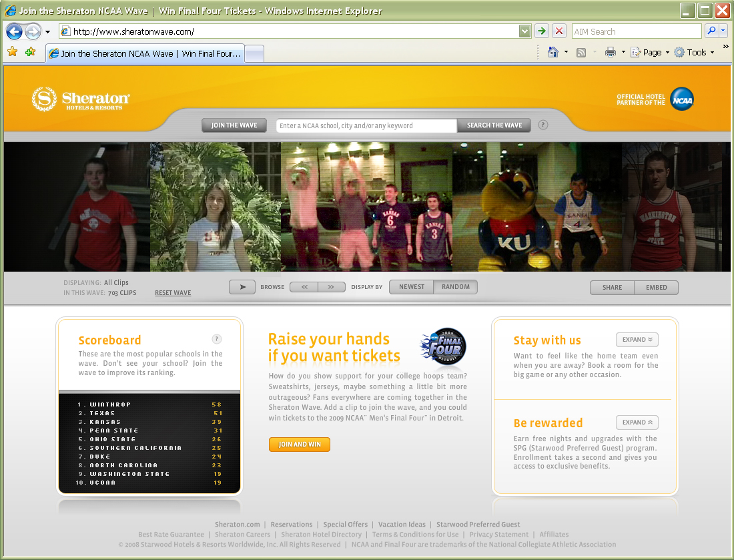
Task: Open the Tools menu
Action: coord(694,53)
